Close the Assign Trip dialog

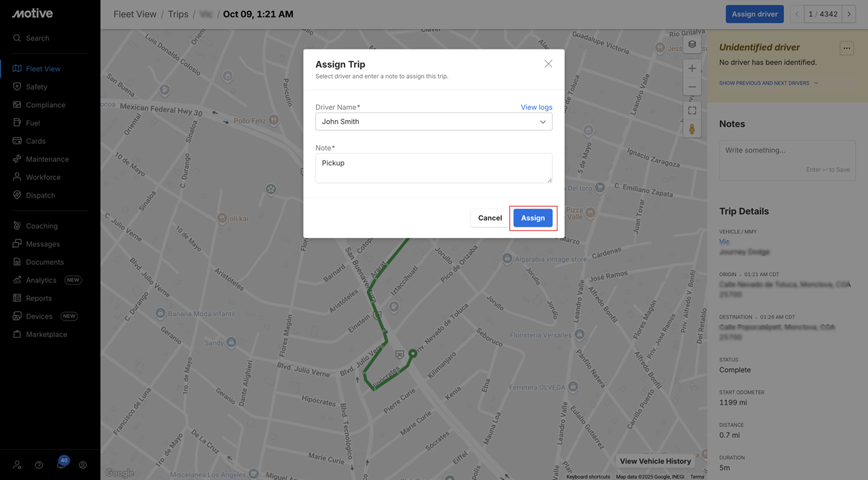click(x=548, y=64)
